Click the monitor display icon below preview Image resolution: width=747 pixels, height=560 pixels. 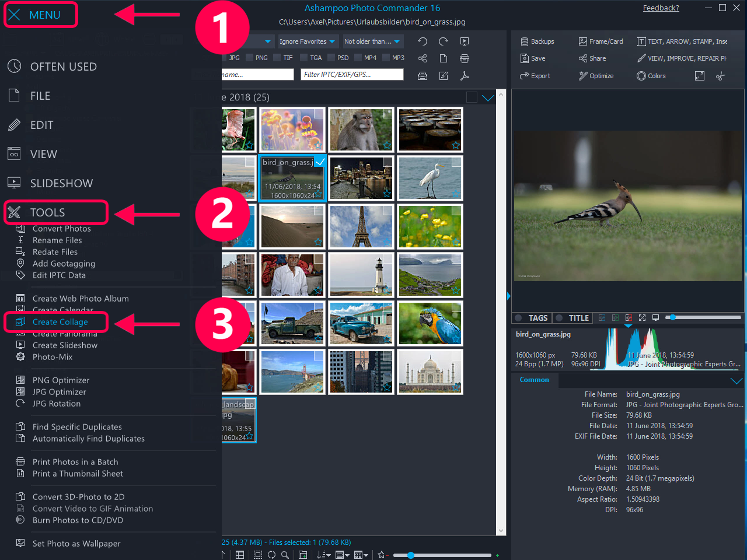coord(655,318)
